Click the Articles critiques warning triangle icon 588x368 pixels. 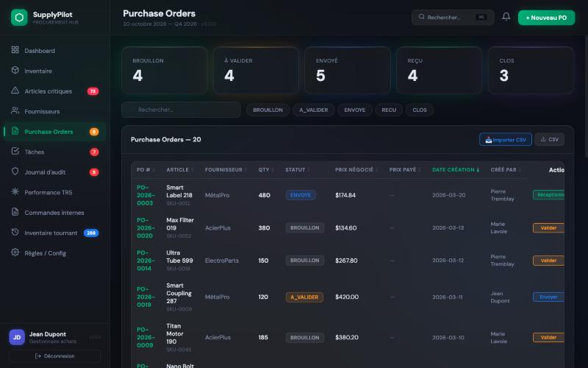(15, 91)
